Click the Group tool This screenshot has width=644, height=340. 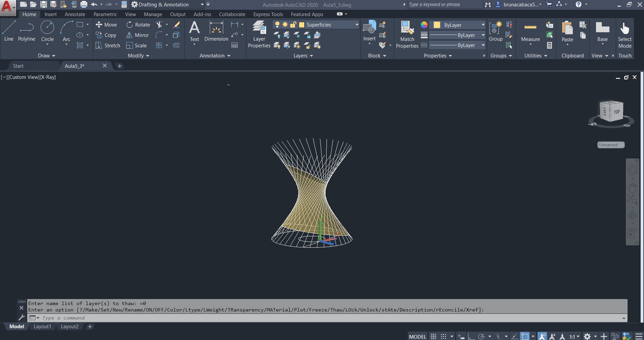tap(496, 31)
